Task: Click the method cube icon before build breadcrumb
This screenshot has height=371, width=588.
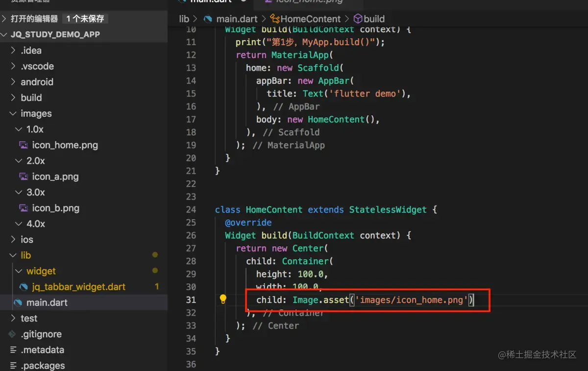Action: [358, 19]
